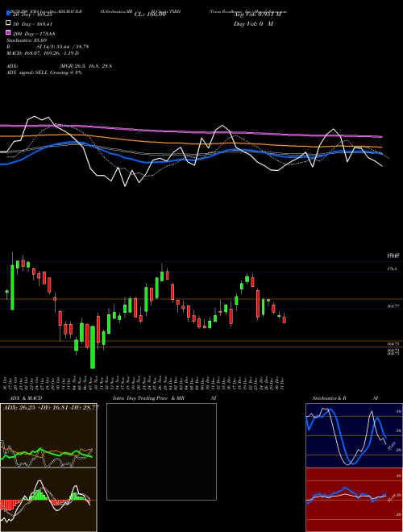Viewport: 403px width, 532px height.
Task: Click the long green candle at the chart low
Action: pos(93,347)
